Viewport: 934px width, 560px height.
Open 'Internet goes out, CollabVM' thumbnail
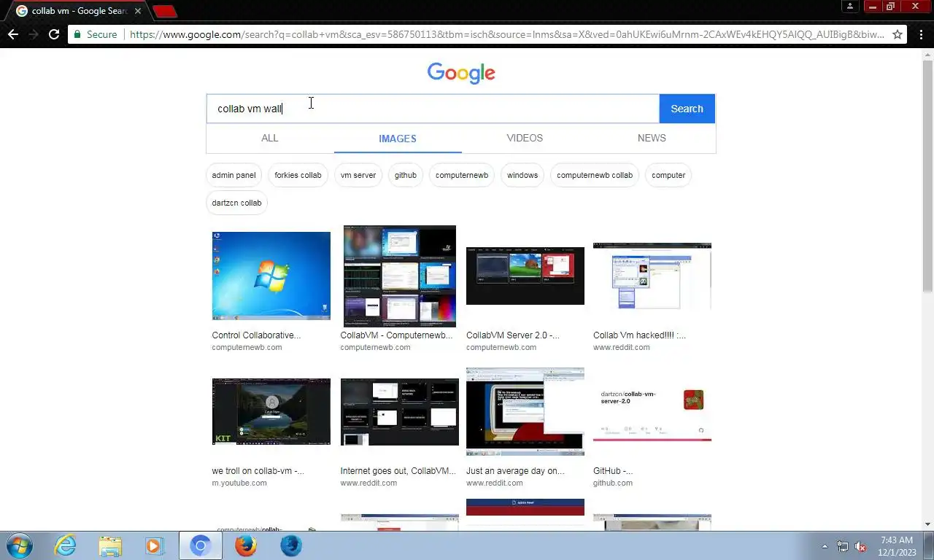tap(400, 411)
